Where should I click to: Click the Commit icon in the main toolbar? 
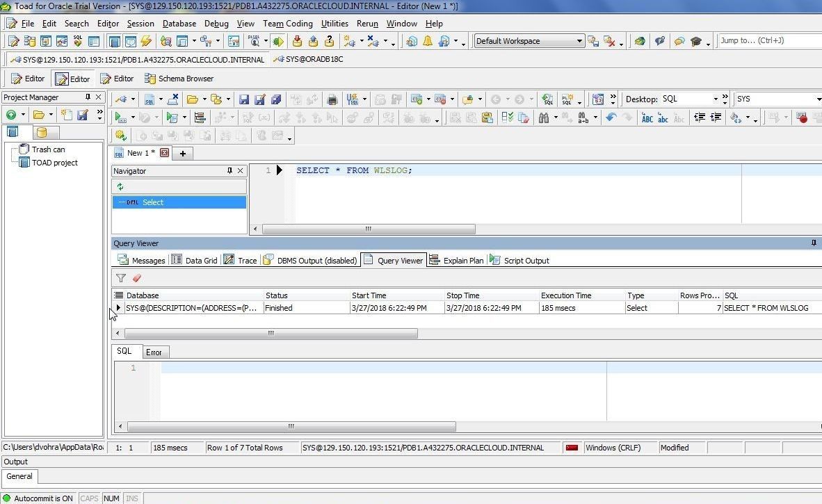tap(297, 41)
